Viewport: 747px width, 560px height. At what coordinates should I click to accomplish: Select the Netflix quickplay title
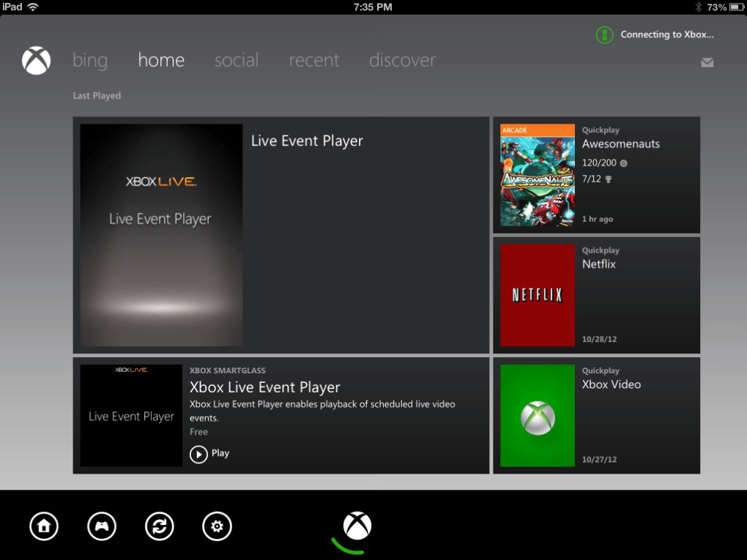[x=599, y=264]
